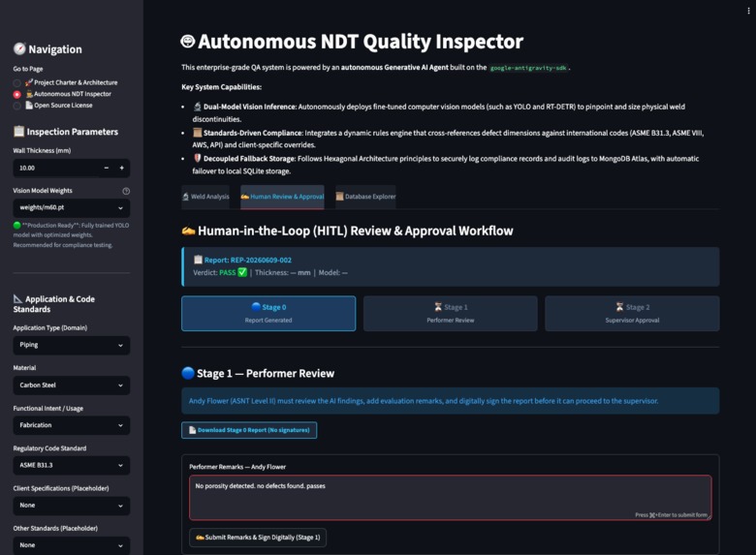Screen dimensions: 756x555
Task: Click the microscope icon on Weld Analysis tab
Action: point(186,197)
